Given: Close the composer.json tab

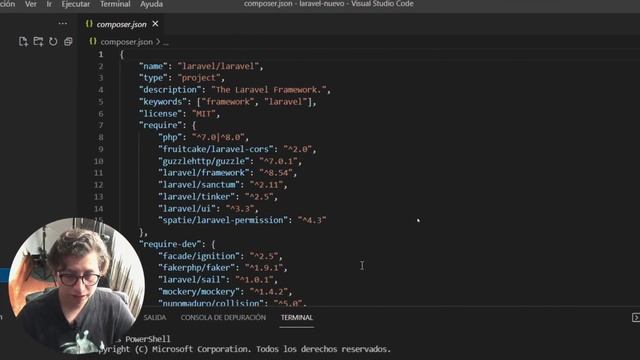Looking at the screenshot, I should (x=155, y=24).
